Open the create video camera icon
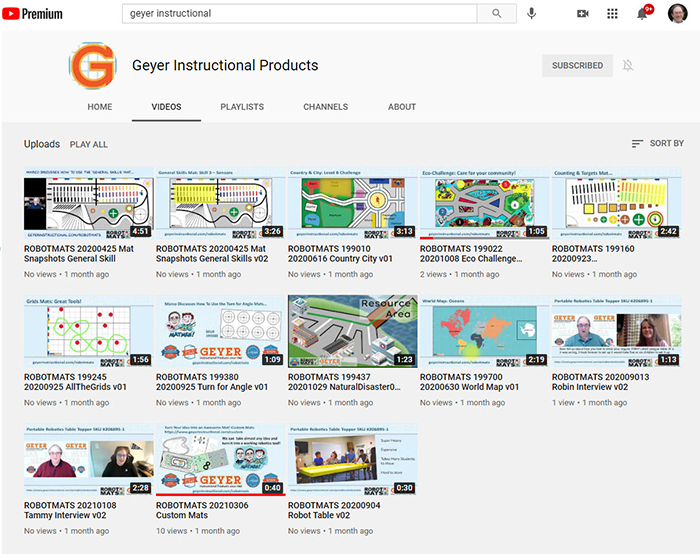700x554 pixels. pyautogui.click(x=583, y=14)
